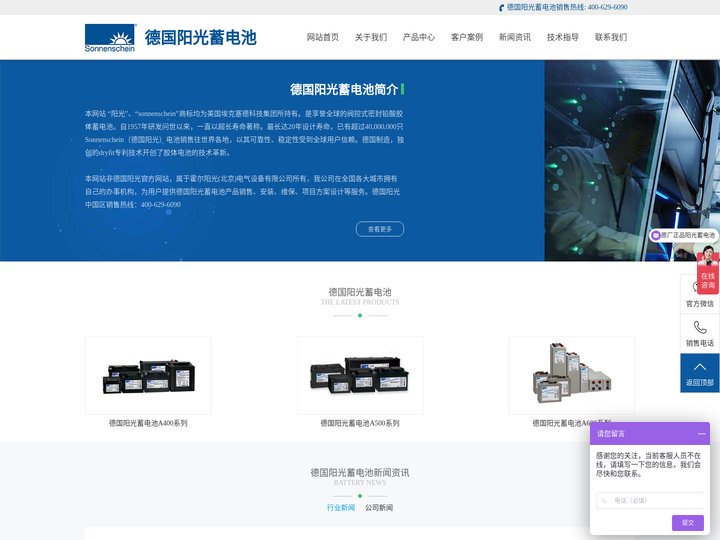This screenshot has height=540, width=720.
Task: Open the A600系列 battery thumbnail
Action: pyautogui.click(x=572, y=375)
